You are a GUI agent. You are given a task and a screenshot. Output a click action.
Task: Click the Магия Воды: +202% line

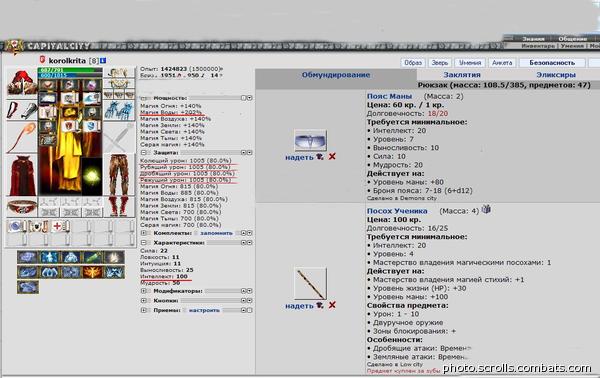coord(171,112)
